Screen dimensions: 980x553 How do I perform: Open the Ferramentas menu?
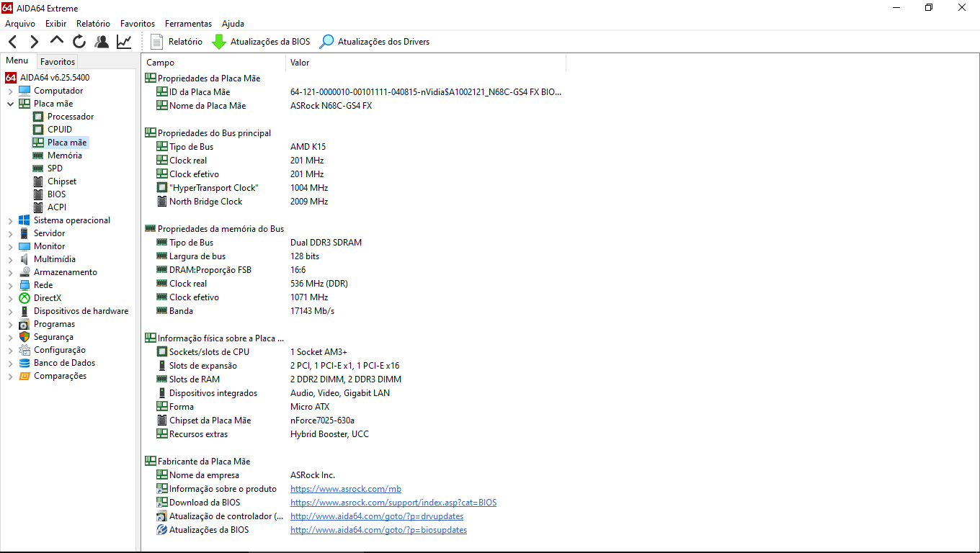click(189, 24)
